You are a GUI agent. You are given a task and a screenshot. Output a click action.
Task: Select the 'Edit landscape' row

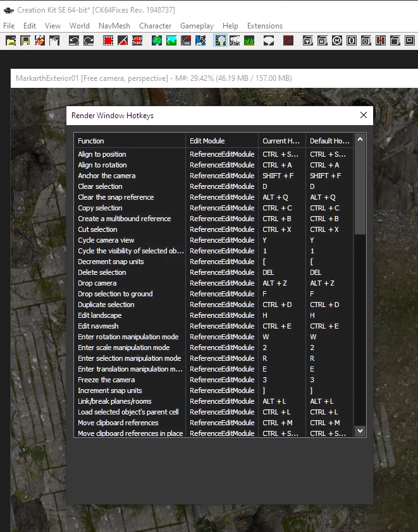(x=214, y=315)
